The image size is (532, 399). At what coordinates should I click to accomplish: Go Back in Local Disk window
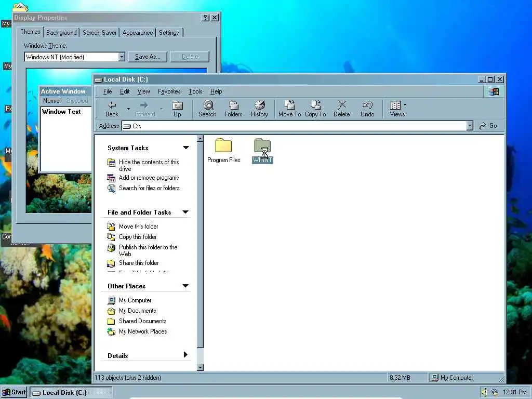(x=112, y=109)
